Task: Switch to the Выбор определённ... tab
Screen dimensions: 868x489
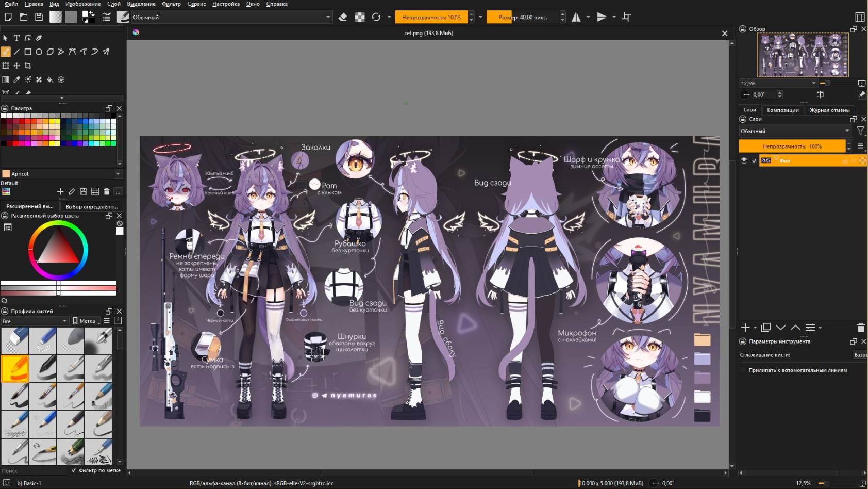Action: pos(92,206)
